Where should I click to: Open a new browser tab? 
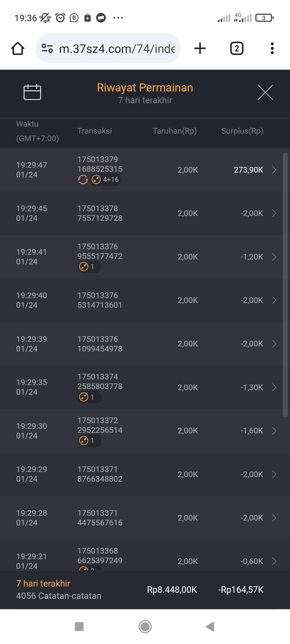200,49
